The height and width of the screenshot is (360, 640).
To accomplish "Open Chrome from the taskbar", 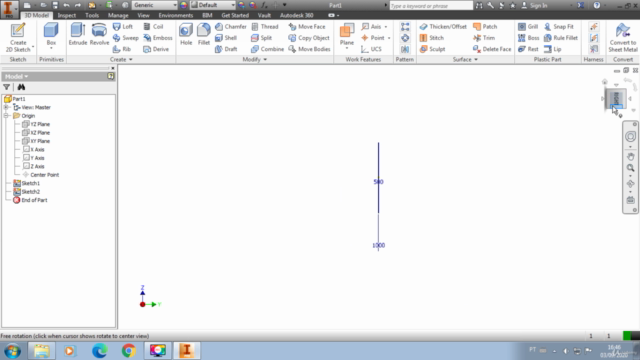I will tap(129, 351).
